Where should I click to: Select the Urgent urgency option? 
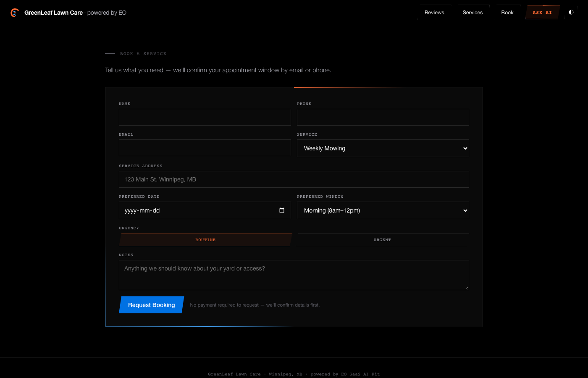[382, 240]
